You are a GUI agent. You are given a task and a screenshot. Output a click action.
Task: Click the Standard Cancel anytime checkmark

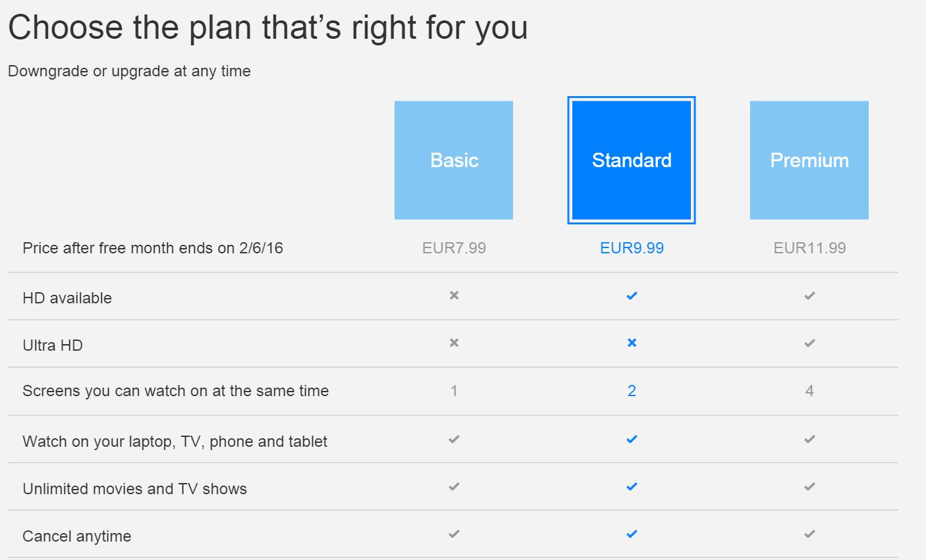click(x=632, y=534)
